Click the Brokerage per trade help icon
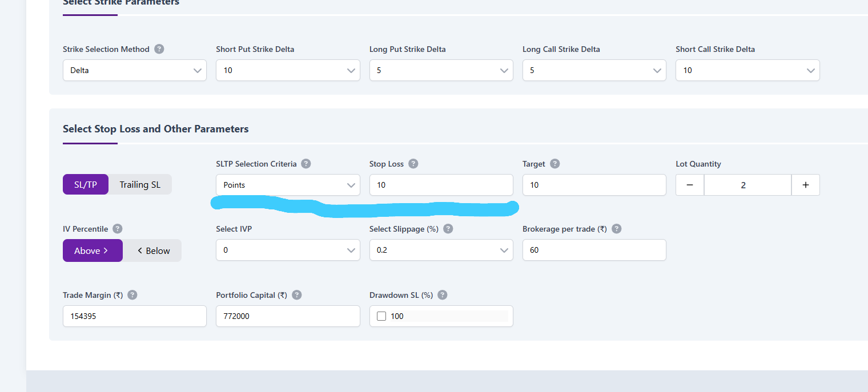This screenshot has height=392, width=868. tap(617, 229)
